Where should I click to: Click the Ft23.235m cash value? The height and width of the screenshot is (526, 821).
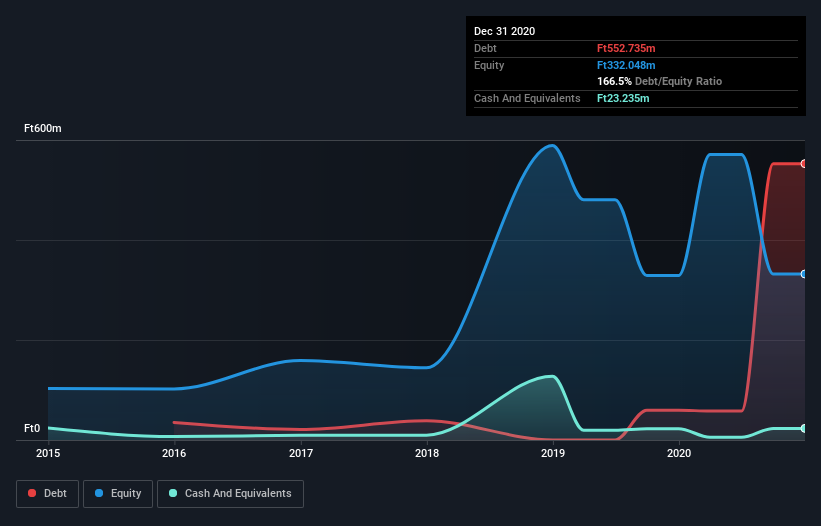click(623, 98)
